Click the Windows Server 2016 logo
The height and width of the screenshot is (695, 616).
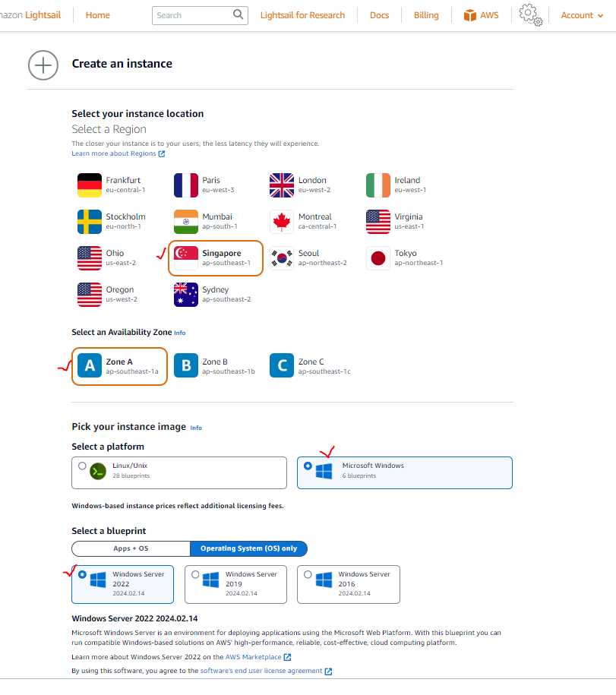tap(324, 580)
